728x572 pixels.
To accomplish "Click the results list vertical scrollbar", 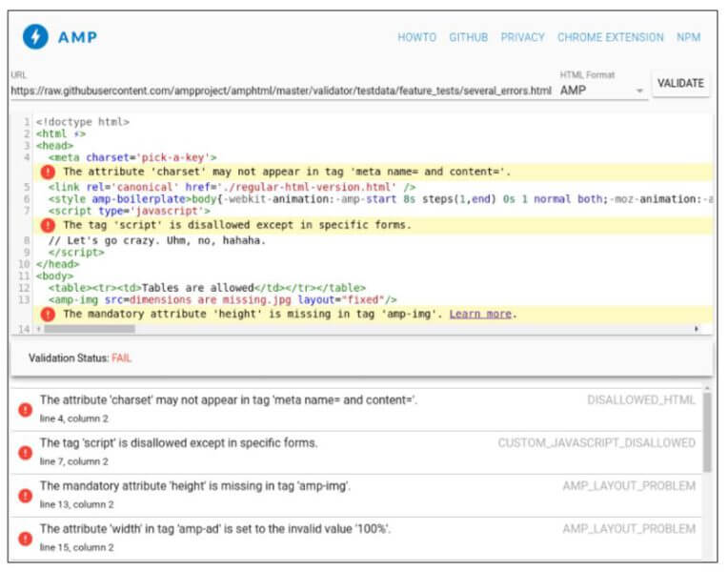I will pyautogui.click(x=707, y=431).
